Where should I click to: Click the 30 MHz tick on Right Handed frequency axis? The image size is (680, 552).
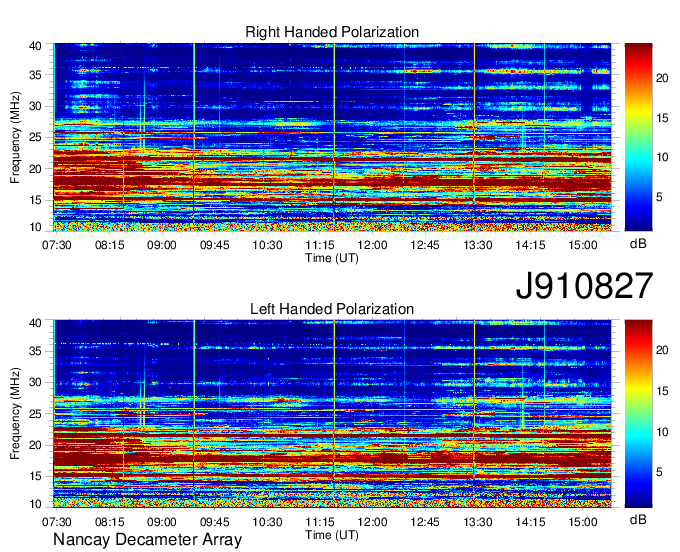pyautogui.click(x=36, y=106)
